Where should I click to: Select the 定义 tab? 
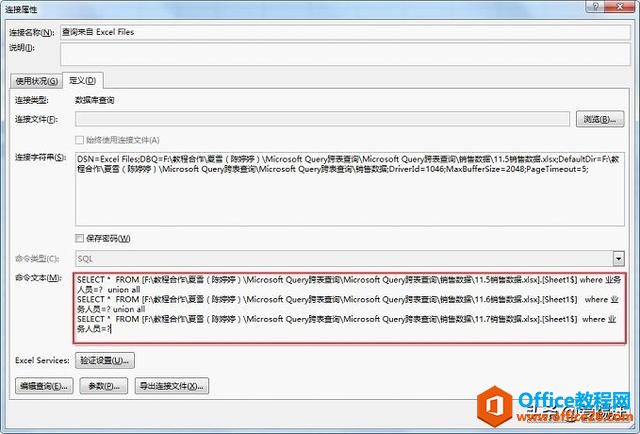[x=84, y=80]
